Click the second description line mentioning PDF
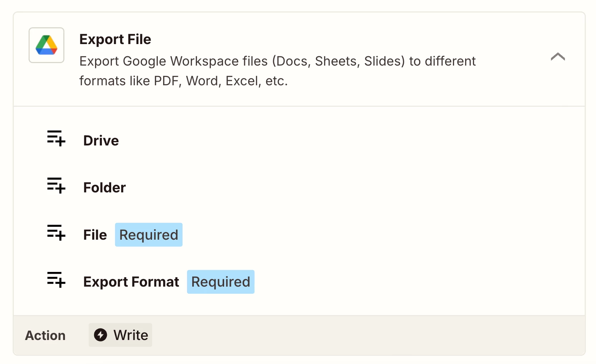596x364 pixels. pos(183,81)
